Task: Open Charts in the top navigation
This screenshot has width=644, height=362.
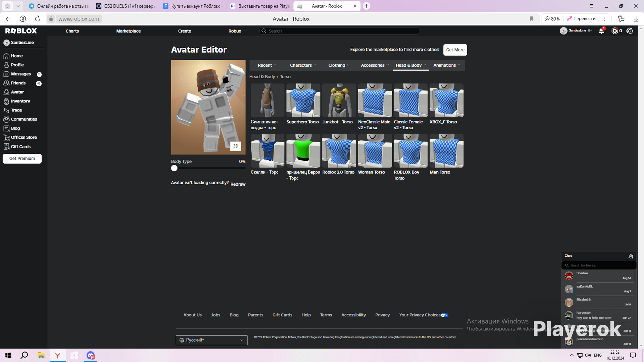Action: [72, 31]
